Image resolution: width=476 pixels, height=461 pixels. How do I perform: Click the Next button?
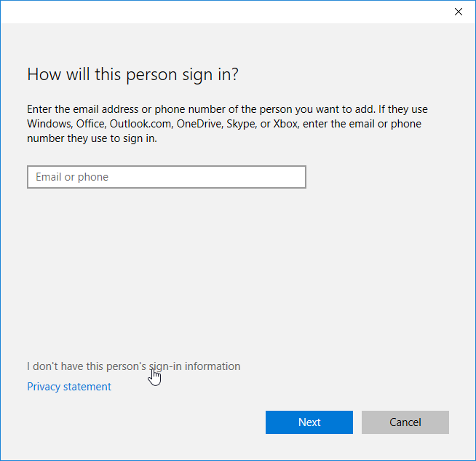tap(309, 422)
